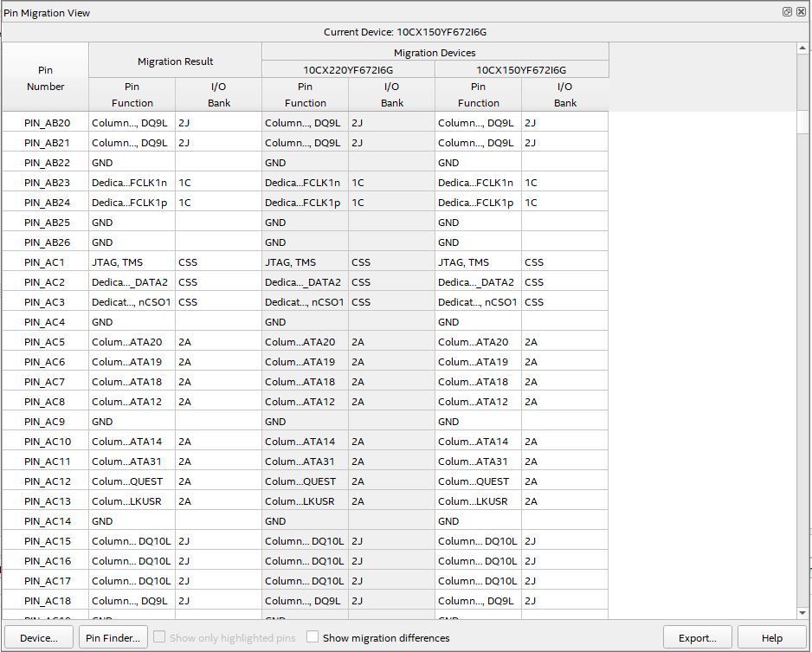Click the scrollbar up arrow
This screenshot has width=812, height=652.
[x=802, y=48]
